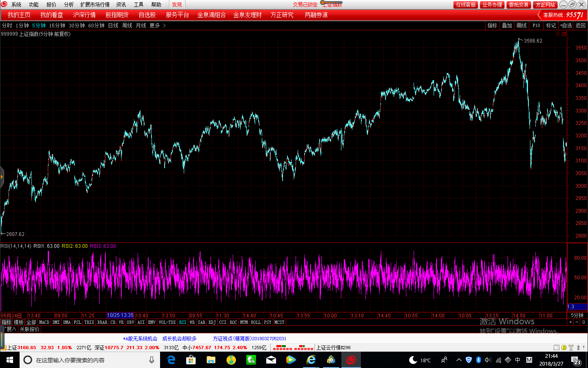Open the 分析 menu
This screenshot has height=368, width=588.
tap(69, 4)
